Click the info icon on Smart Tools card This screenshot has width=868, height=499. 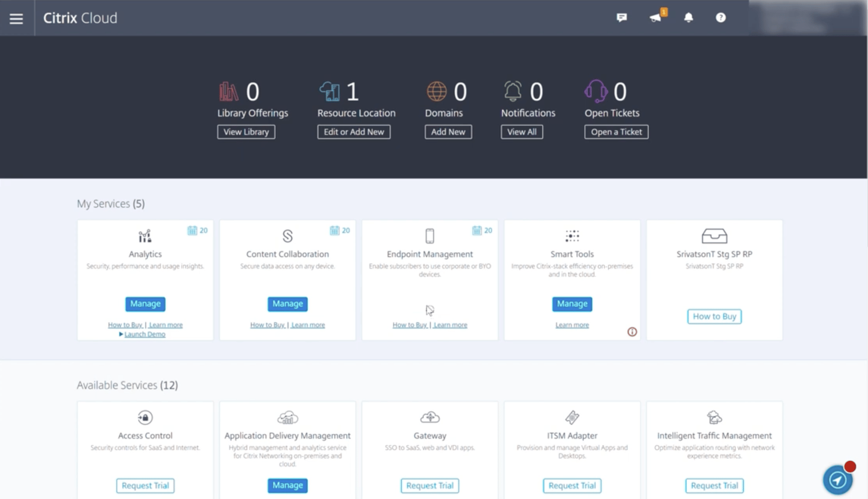632,332
